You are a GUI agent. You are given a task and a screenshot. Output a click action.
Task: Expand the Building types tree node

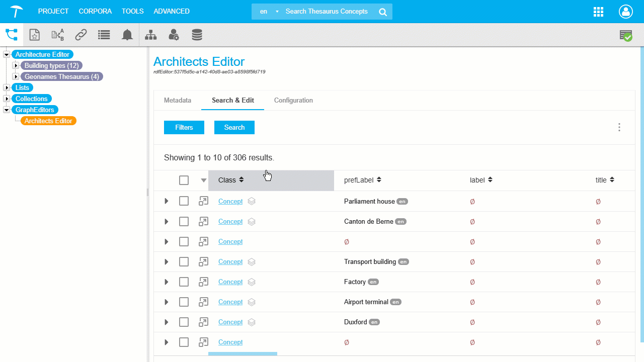point(16,65)
